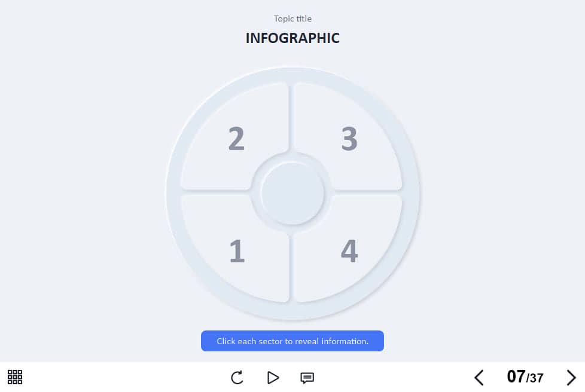Start playback with the play icon

click(x=273, y=378)
